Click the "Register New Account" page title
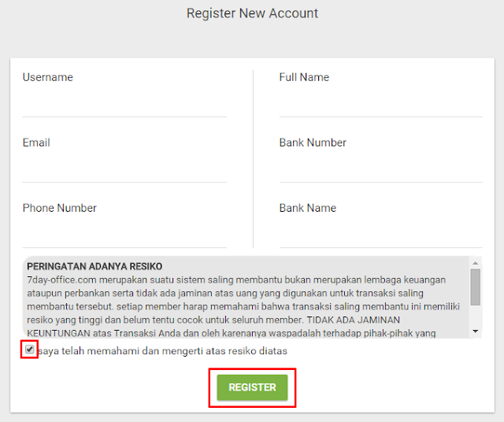Viewport: 504px width, 422px height. (x=252, y=13)
